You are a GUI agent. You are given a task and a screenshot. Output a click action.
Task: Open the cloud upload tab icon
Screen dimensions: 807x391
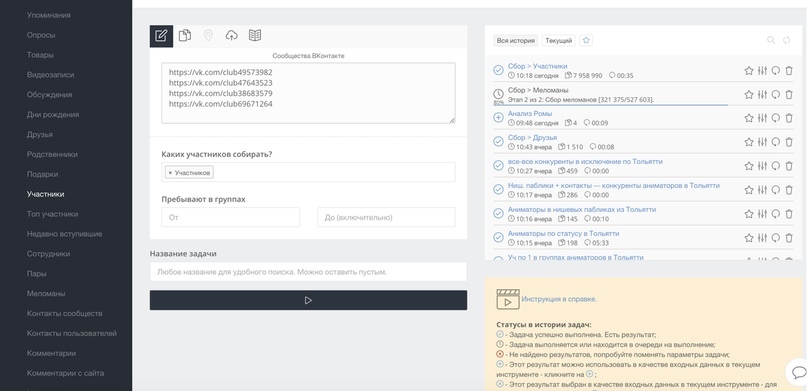pos(232,35)
